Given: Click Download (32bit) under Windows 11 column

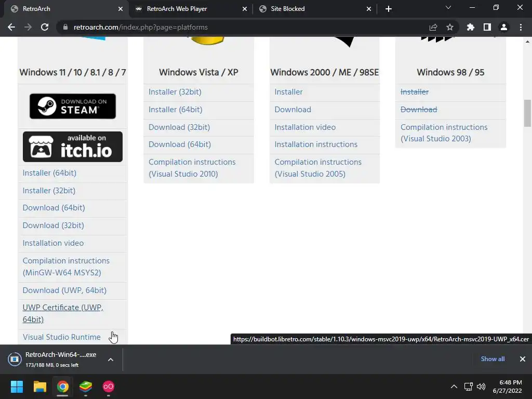Looking at the screenshot, I should coord(54,225).
